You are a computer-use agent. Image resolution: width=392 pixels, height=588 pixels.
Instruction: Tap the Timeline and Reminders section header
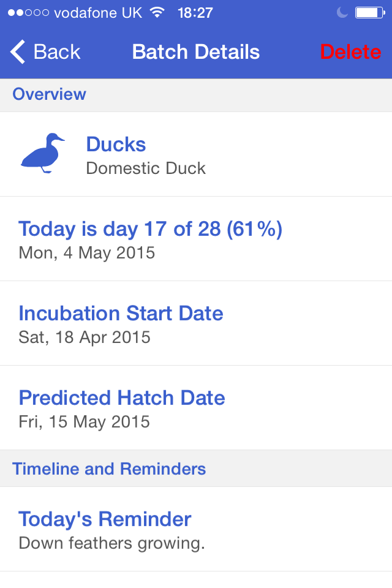point(109,469)
